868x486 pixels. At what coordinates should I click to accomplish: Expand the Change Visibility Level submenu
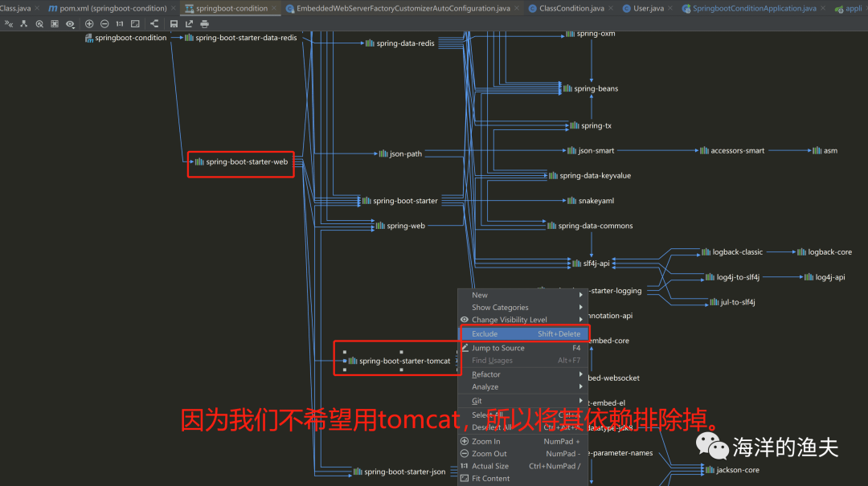pos(522,320)
